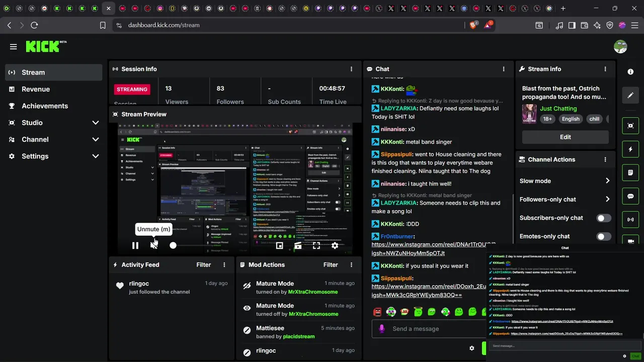The height and width of the screenshot is (362, 644).
Task: Enter fullscreen for the stream preview
Action: point(316,245)
